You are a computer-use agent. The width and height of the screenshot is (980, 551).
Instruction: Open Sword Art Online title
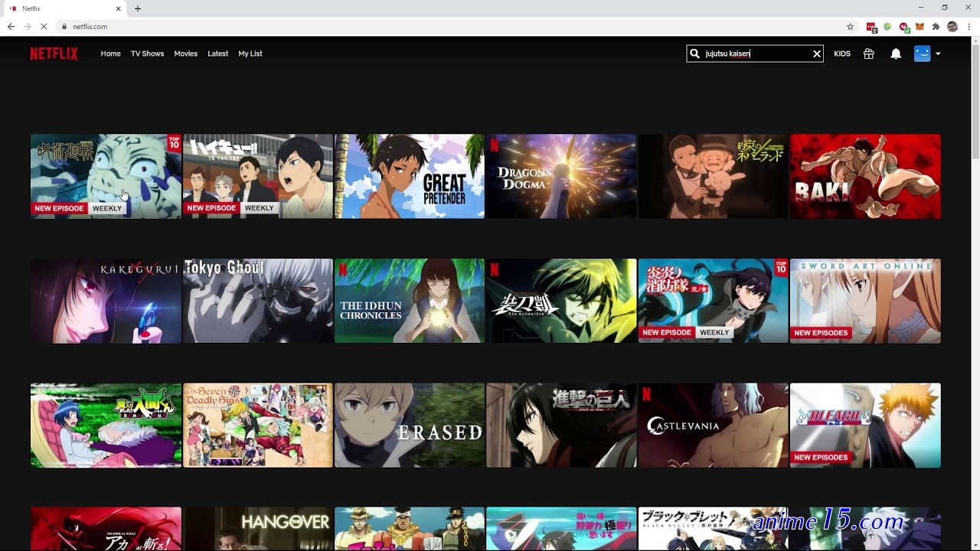pyautogui.click(x=865, y=301)
